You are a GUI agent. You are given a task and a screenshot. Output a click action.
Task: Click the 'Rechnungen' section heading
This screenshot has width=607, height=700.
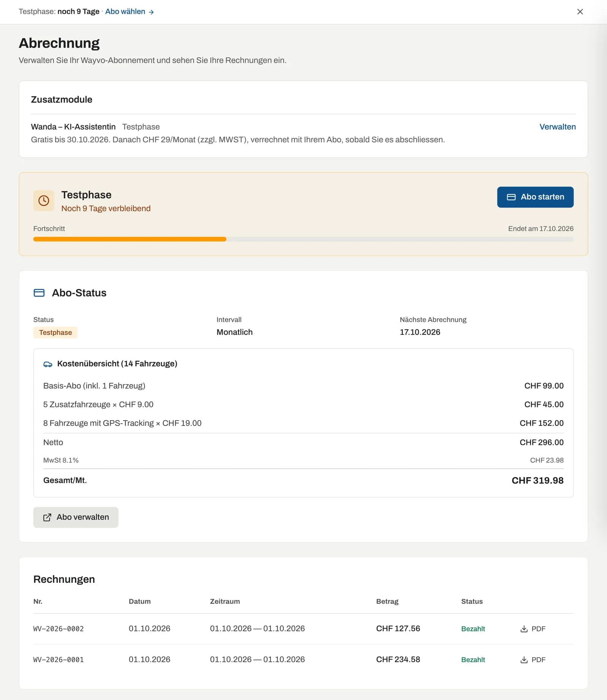click(64, 579)
